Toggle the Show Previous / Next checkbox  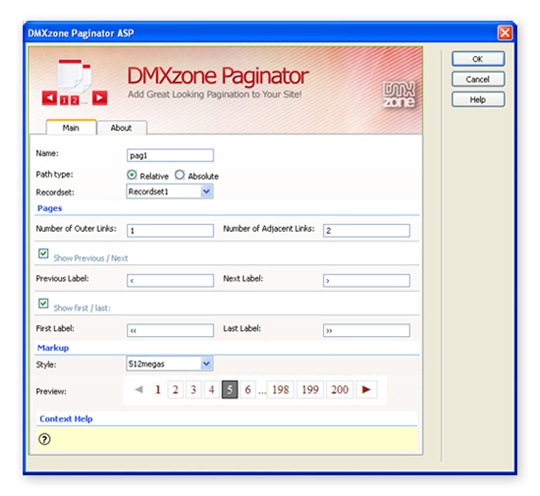pyautogui.click(x=43, y=254)
